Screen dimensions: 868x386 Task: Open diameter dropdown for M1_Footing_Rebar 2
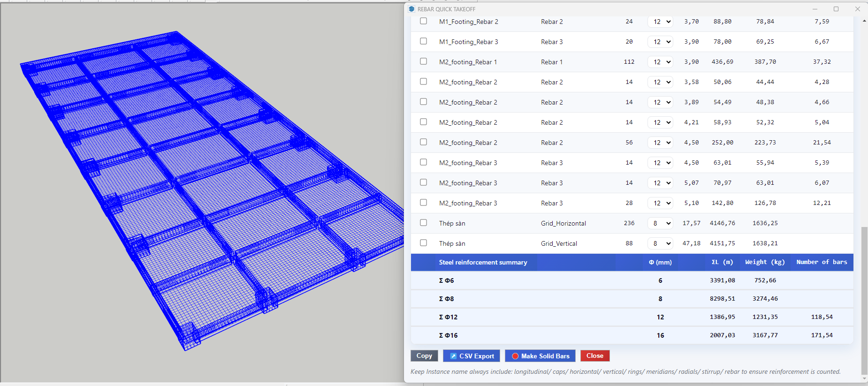coord(661,22)
